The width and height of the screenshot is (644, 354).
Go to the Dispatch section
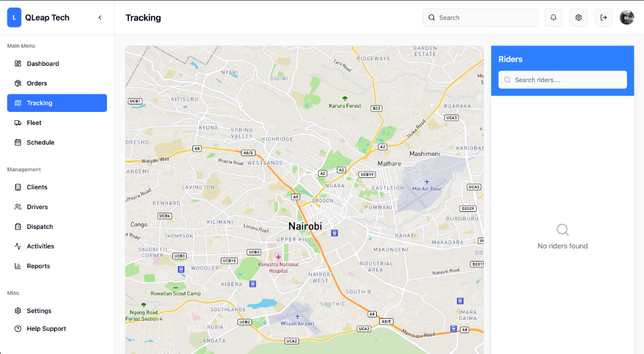click(x=40, y=226)
